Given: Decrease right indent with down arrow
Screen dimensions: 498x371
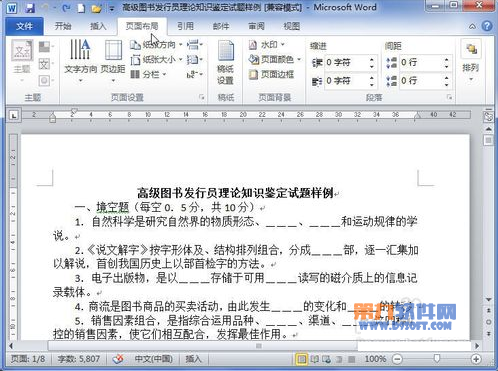Looking at the screenshot, I should pos(372,84).
